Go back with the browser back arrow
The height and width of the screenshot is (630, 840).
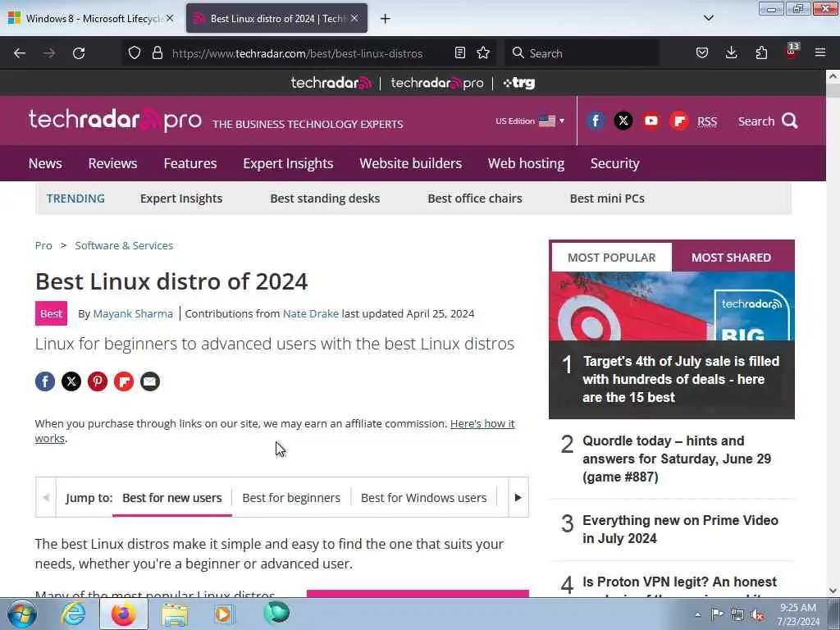click(x=20, y=53)
